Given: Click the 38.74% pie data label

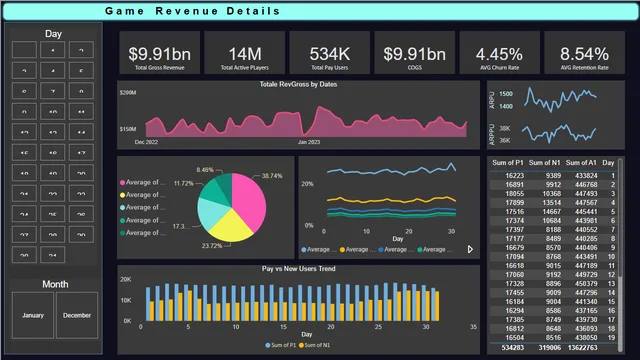Looking at the screenshot, I should 272,176.
